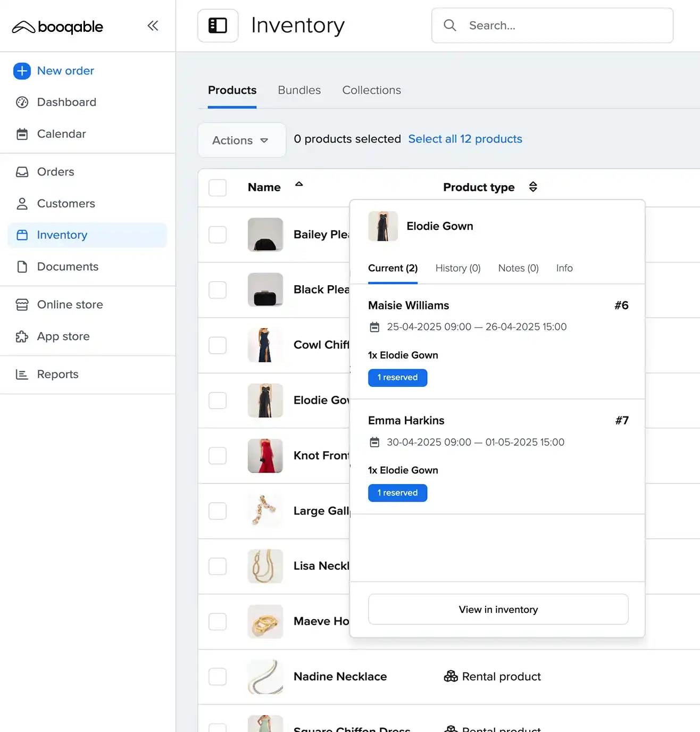Open Reports chart icon in sidebar

coord(22,375)
